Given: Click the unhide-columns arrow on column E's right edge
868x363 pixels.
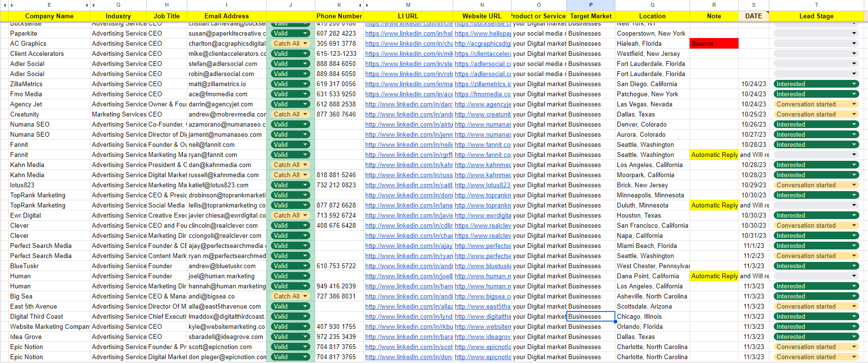Looking at the screenshot, I should click(x=87, y=5).
